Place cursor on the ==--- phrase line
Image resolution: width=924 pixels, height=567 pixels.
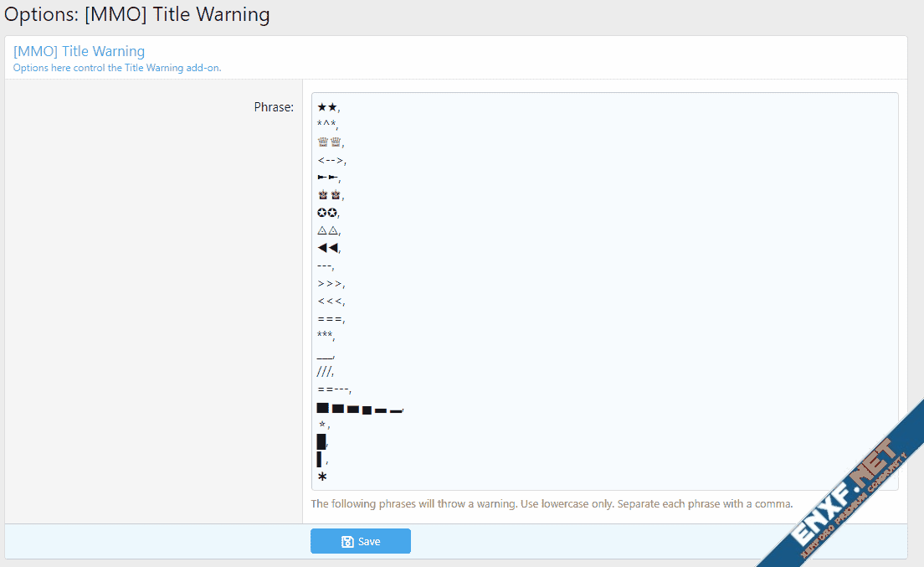coord(333,389)
